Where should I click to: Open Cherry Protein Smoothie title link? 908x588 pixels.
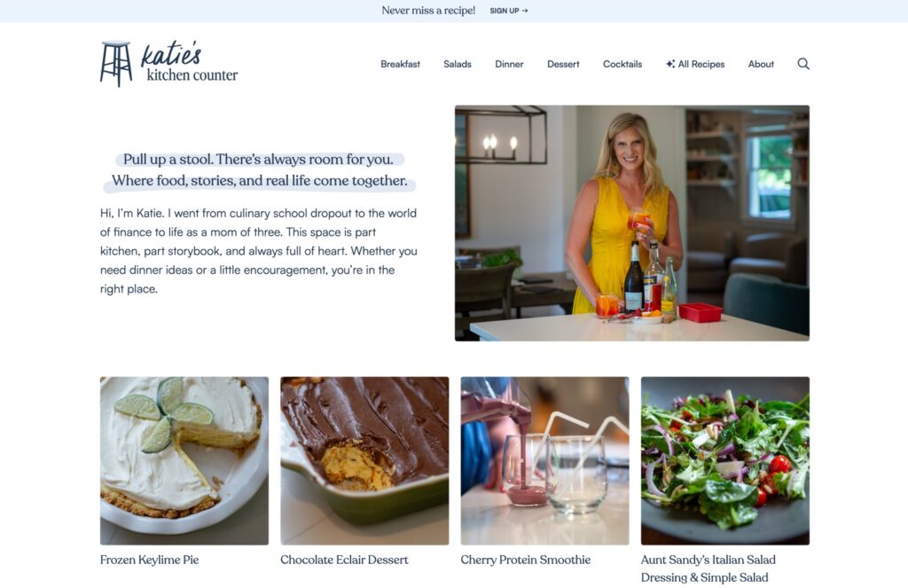(x=525, y=560)
